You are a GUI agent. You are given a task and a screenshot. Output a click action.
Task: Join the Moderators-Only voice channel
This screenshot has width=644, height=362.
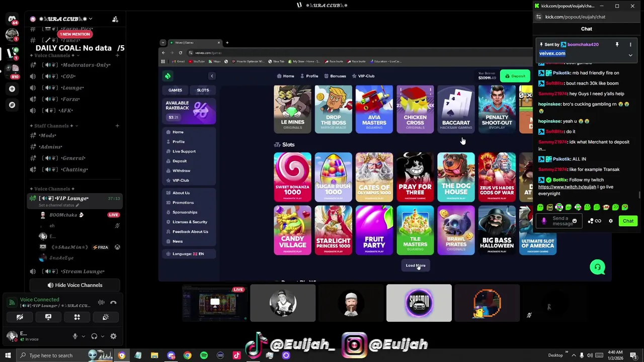pyautogui.click(x=74, y=65)
